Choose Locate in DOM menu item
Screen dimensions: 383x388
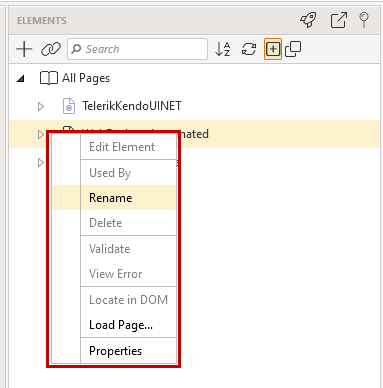(x=128, y=300)
